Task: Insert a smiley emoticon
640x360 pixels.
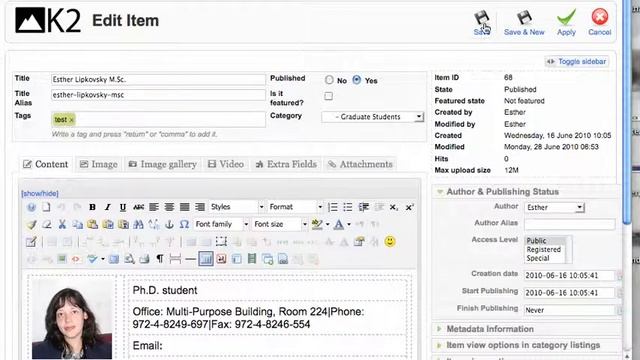Action: pyautogui.click(x=390, y=242)
